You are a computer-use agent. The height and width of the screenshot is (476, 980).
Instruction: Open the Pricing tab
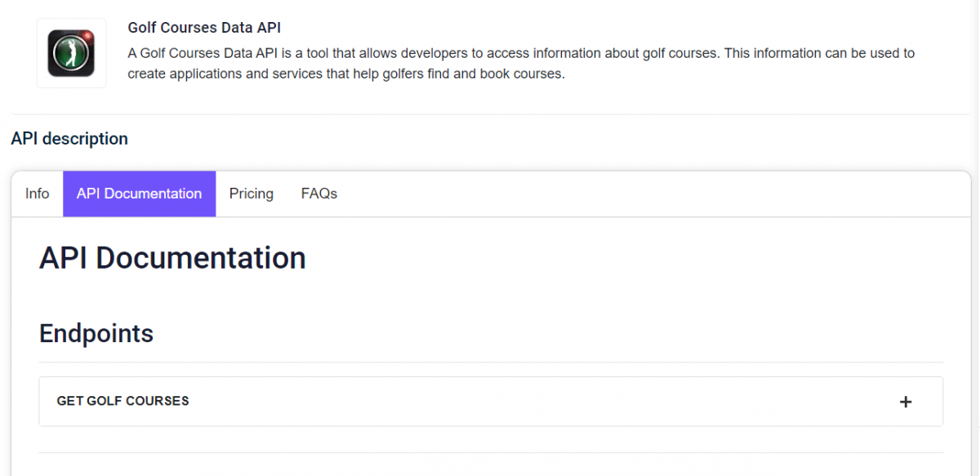pyautogui.click(x=251, y=194)
